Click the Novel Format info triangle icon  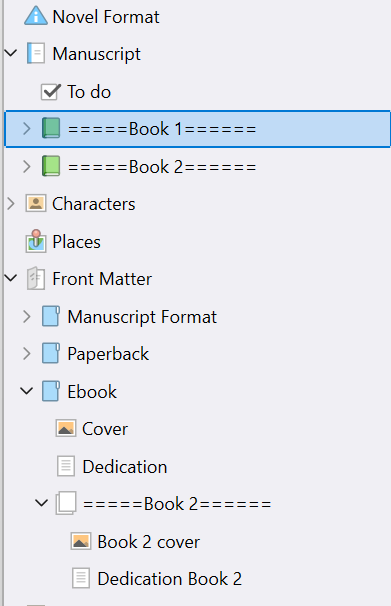click(x=36, y=16)
